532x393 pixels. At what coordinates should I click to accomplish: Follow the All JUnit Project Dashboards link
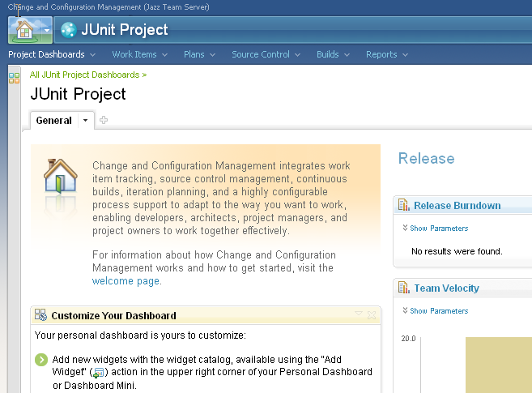click(x=88, y=75)
